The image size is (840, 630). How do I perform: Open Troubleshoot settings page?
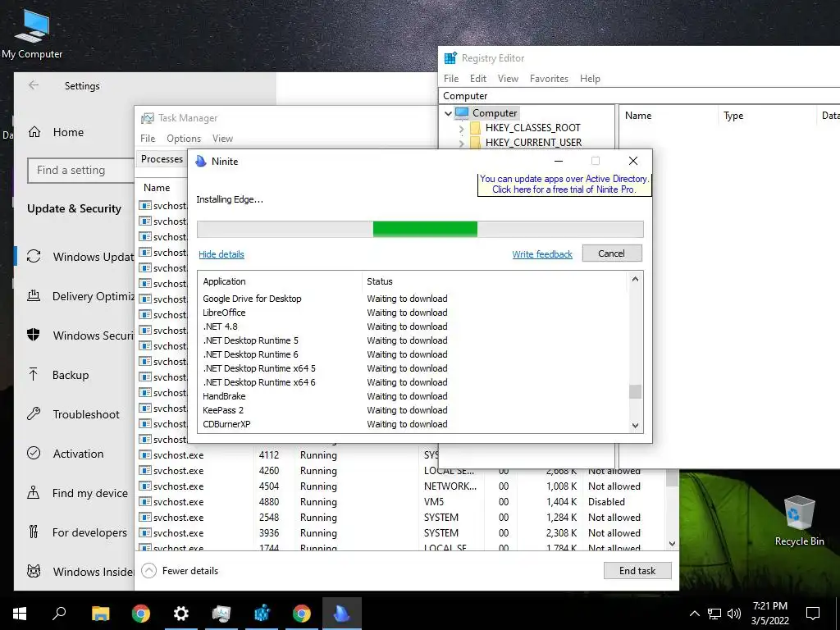pos(75,414)
